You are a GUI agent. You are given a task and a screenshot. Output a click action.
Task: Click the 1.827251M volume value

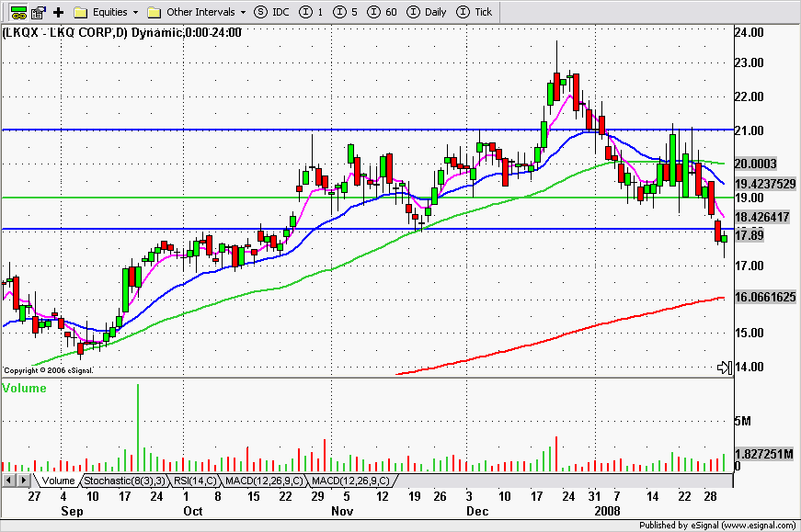click(x=763, y=454)
